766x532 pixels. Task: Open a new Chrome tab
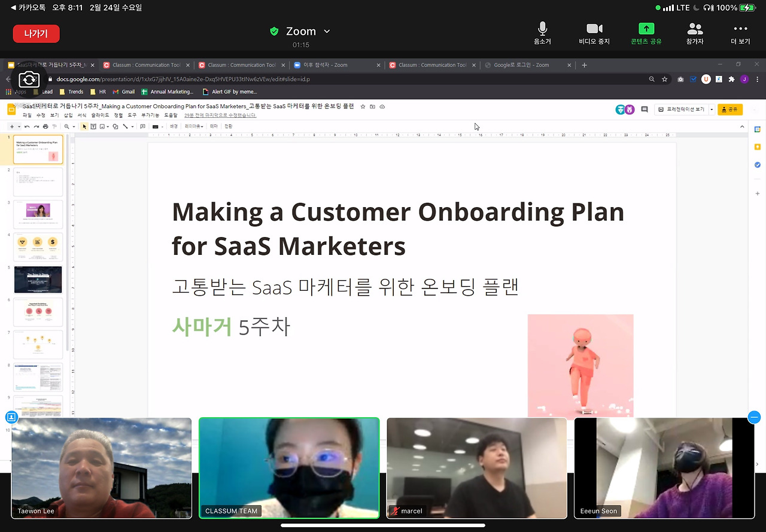[584, 65]
